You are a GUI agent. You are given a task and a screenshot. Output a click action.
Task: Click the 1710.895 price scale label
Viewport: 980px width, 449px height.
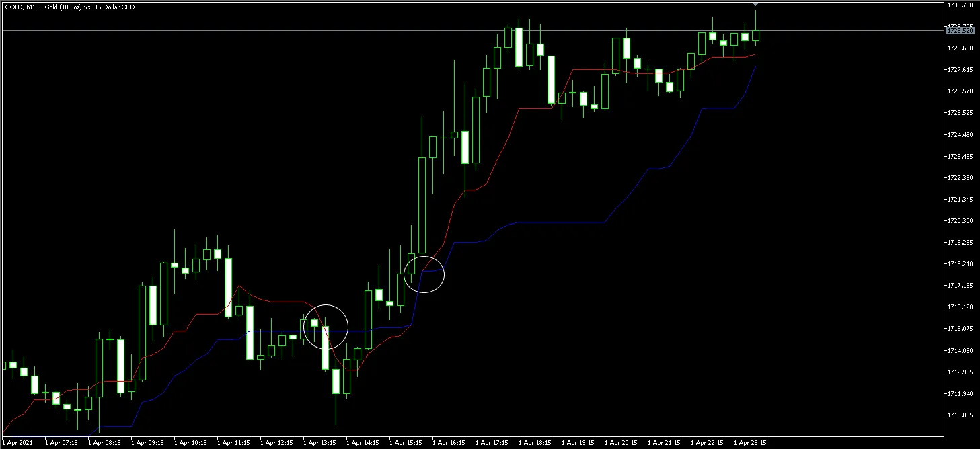coord(959,416)
